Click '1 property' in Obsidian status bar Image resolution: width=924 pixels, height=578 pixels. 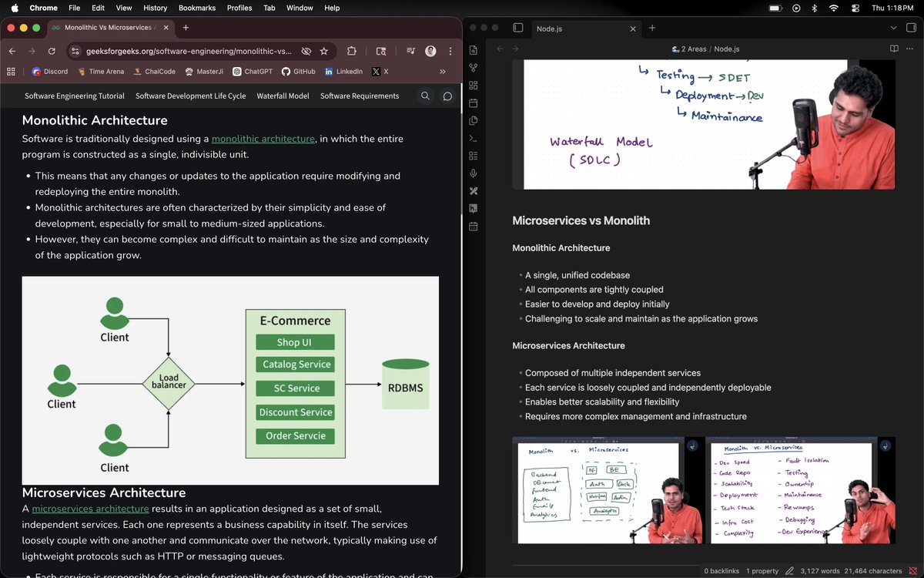(762, 571)
